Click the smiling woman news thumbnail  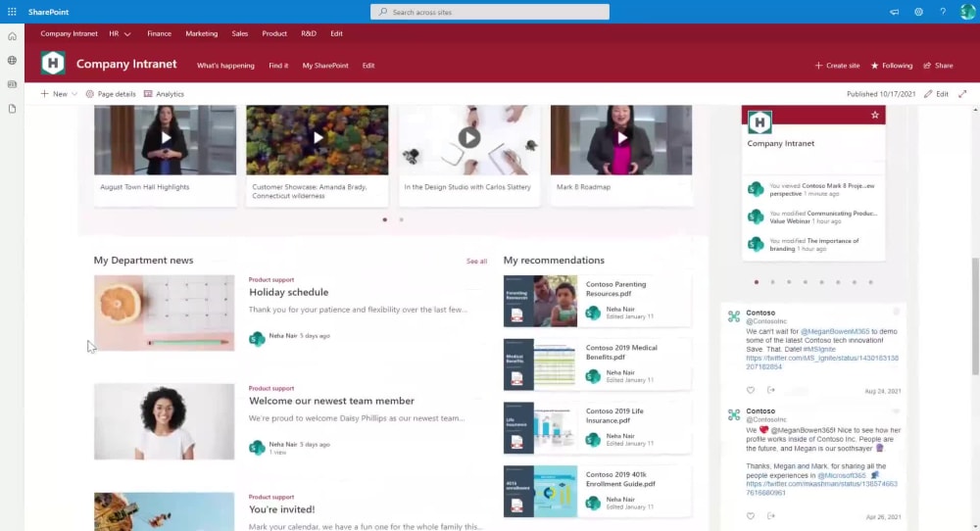165,421
